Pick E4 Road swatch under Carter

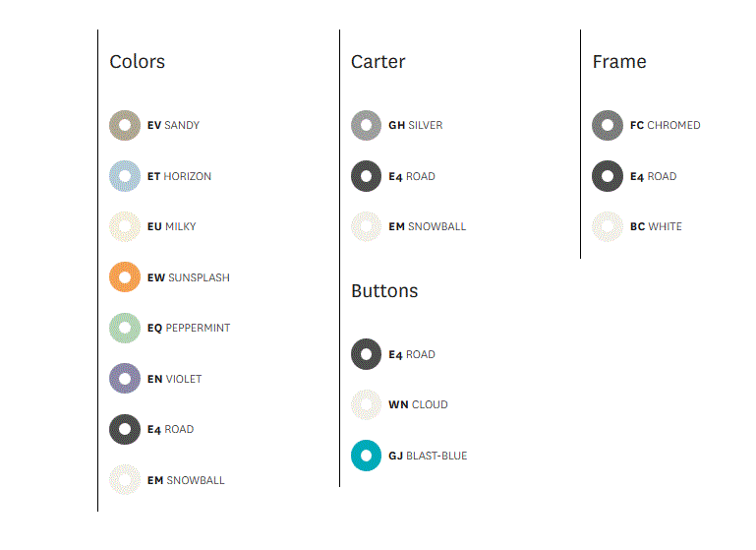tap(367, 176)
